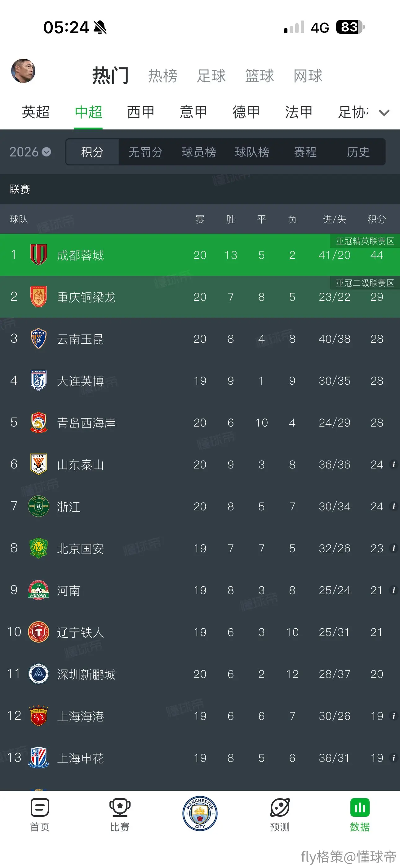Viewport: 400px width, 868px height.
Task: Tap info icon beside 山东泰山 points
Action: (x=393, y=465)
